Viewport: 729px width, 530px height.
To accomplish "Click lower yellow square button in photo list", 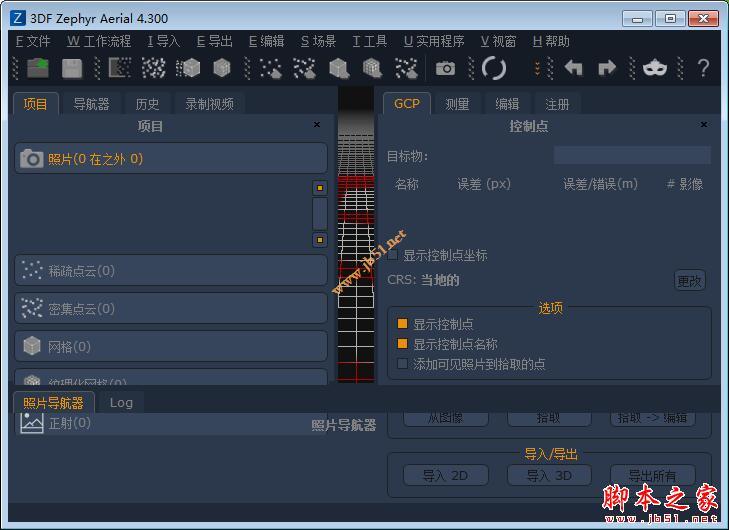I will pos(320,240).
